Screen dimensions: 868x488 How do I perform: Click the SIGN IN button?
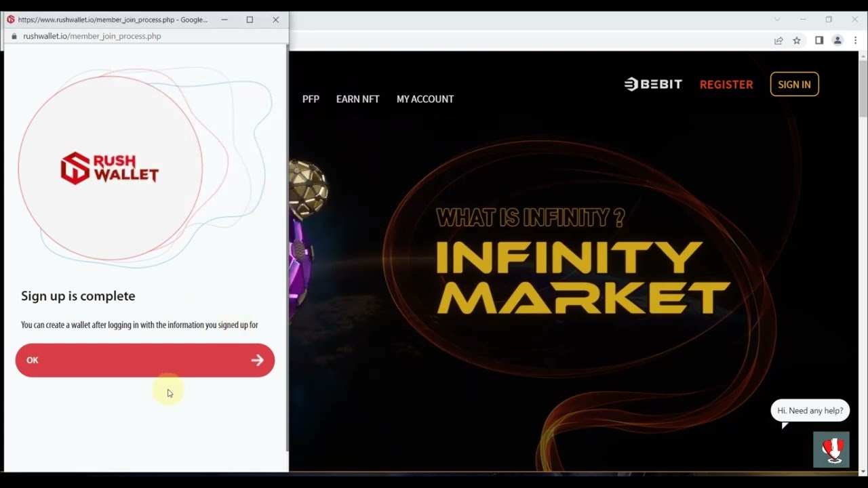794,84
